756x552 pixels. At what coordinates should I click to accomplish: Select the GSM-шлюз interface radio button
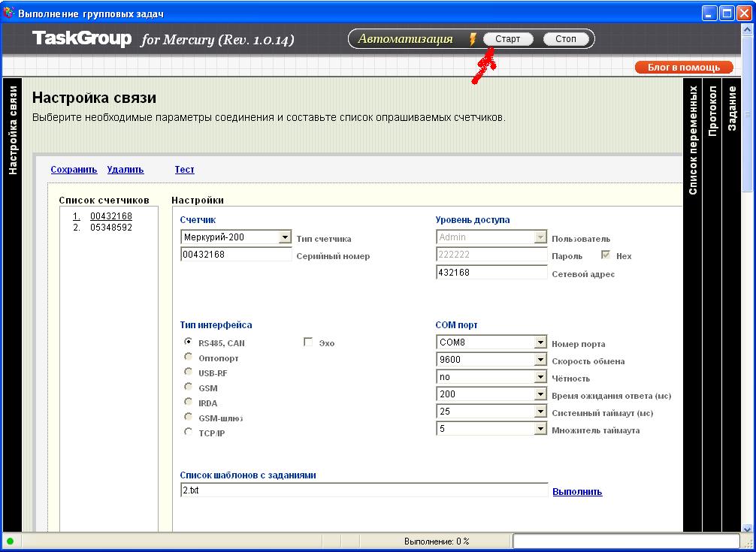[x=188, y=416]
